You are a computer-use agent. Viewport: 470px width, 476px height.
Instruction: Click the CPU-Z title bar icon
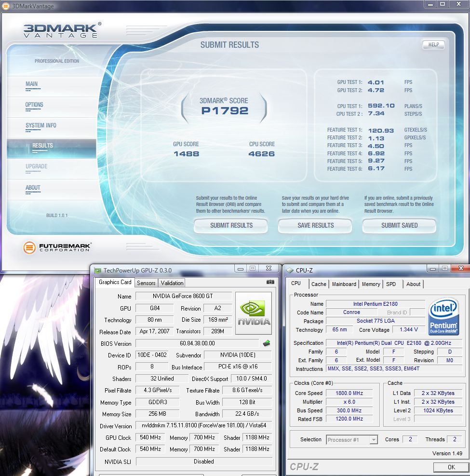point(290,270)
